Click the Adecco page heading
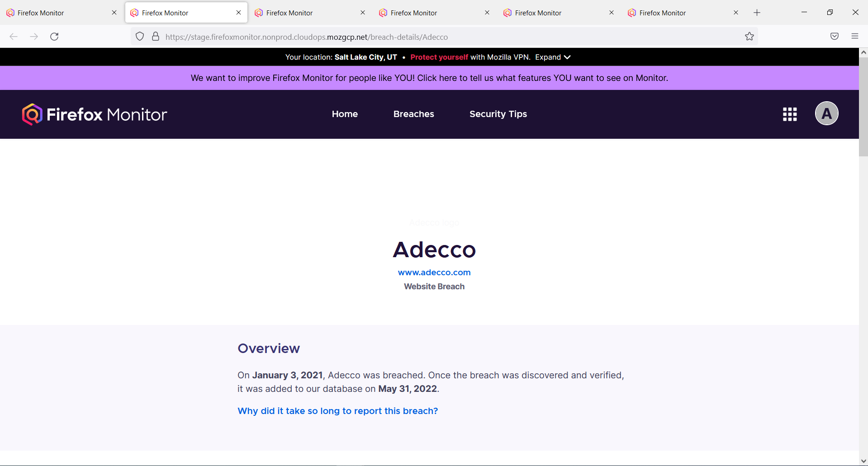 (434, 249)
